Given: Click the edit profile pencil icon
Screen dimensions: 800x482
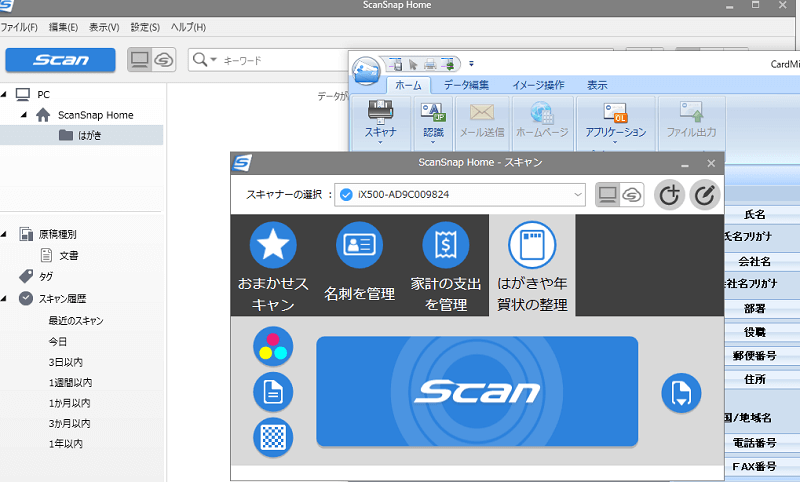Looking at the screenshot, I should [705, 194].
